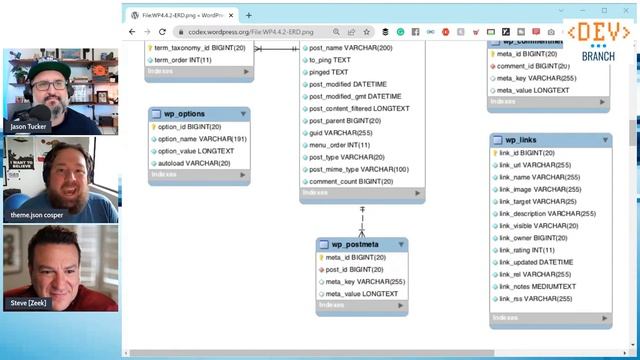Click the horizontal scrollbar thumb
The width and height of the screenshot is (640, 360).
click(x=312, y=353)
